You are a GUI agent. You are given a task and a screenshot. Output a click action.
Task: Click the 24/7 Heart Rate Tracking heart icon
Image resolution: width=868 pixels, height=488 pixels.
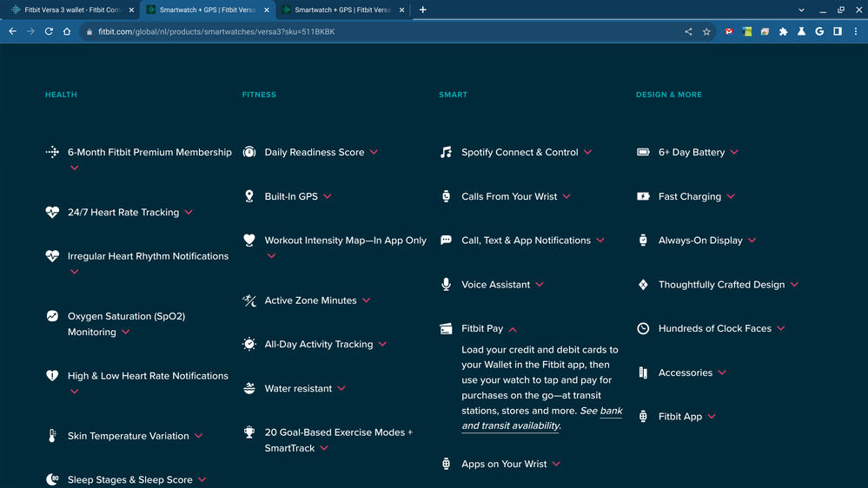[x=52, y=213]
